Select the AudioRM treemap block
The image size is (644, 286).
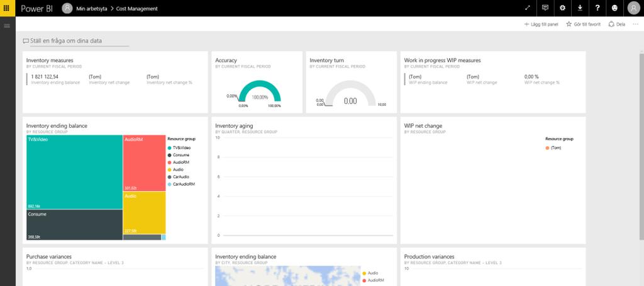click(x=144, y=163)
